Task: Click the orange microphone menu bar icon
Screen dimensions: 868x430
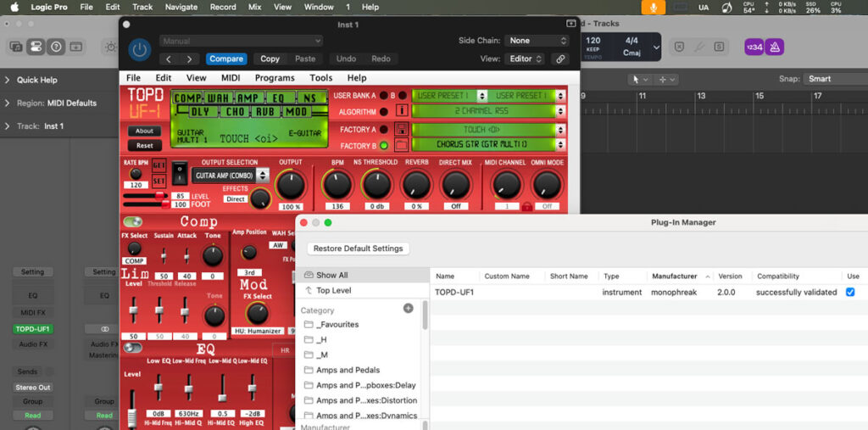Action: 654,7
